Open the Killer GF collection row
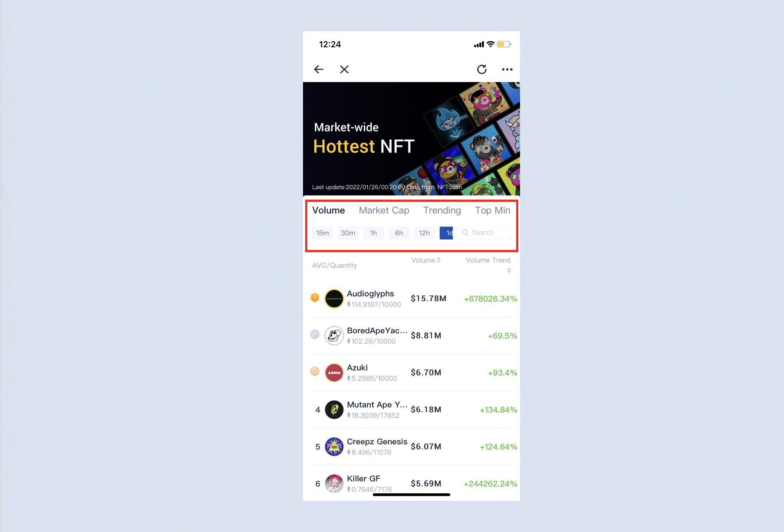The width and height of the screenshot is (784, 532). [x=412, y=483]
